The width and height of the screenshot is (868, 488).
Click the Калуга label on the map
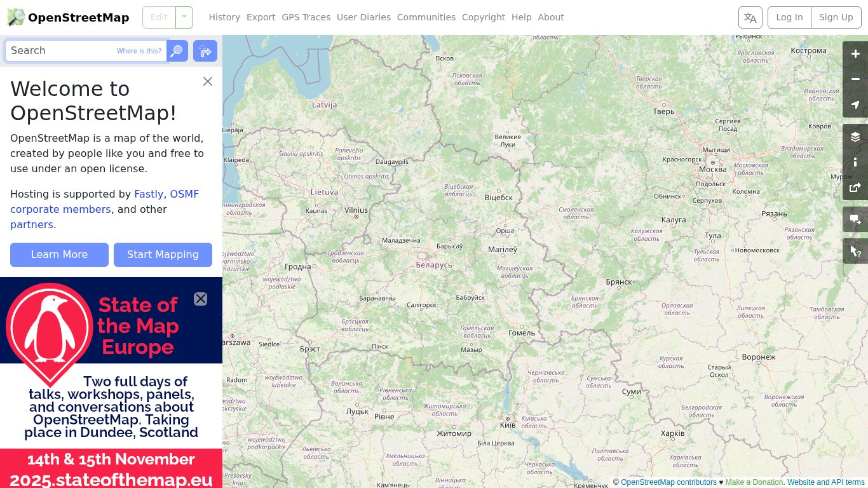coord(674,220)
